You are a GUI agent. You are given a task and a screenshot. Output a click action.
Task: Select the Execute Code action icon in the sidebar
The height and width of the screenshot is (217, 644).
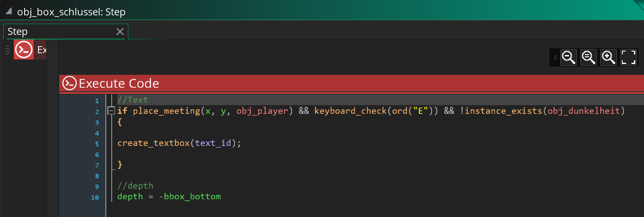[x=24, y=50]
